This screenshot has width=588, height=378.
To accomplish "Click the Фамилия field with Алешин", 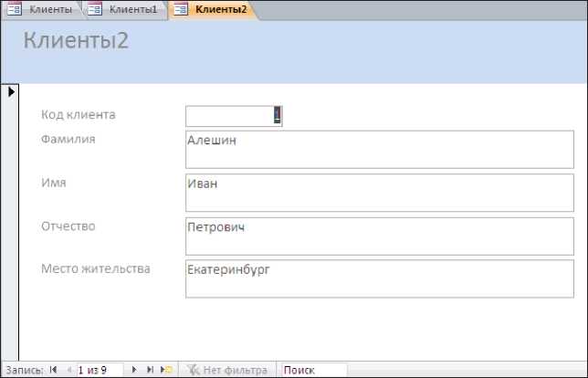I will [x=380, y=149].
